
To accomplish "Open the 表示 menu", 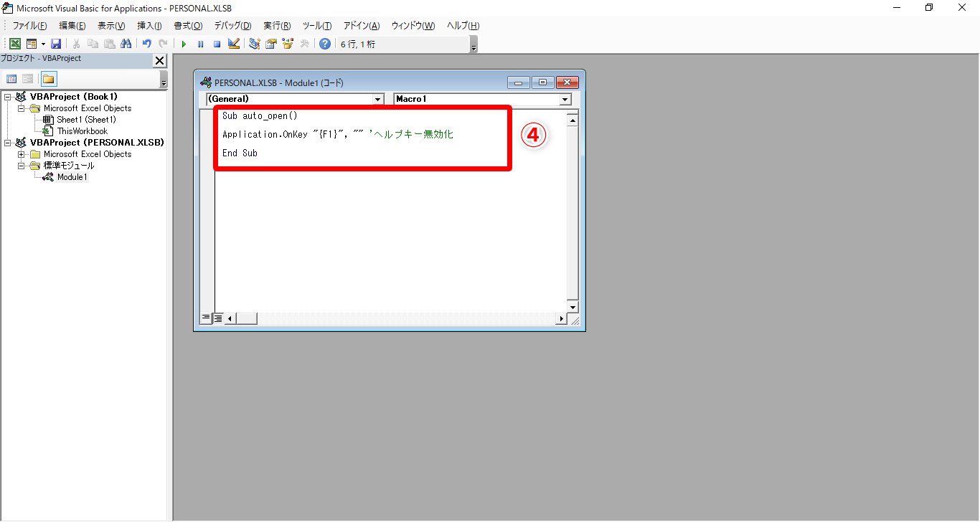I will tap(111, 26).
